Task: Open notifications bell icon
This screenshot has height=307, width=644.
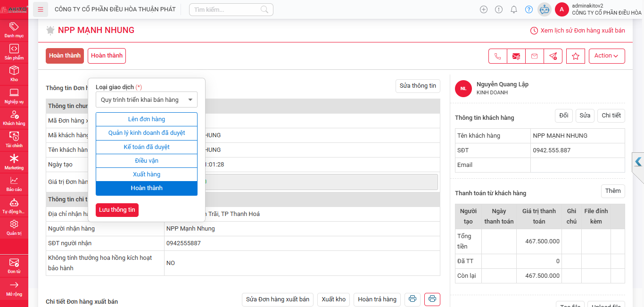Action: click(514, 9)
